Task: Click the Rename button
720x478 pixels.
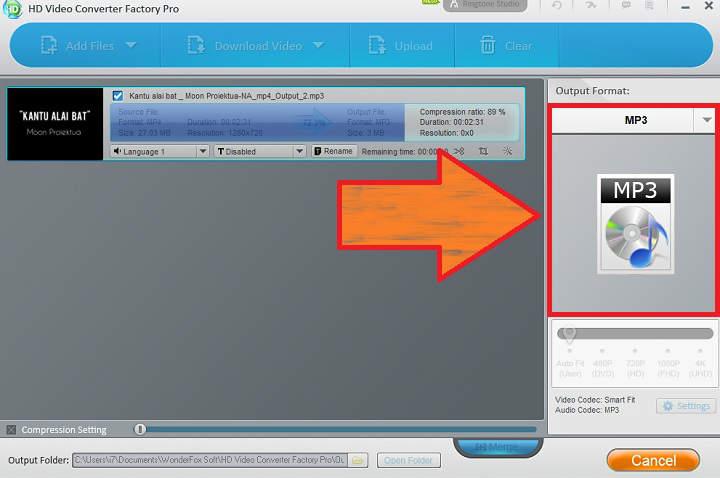Action: click(x=333, y=151)
